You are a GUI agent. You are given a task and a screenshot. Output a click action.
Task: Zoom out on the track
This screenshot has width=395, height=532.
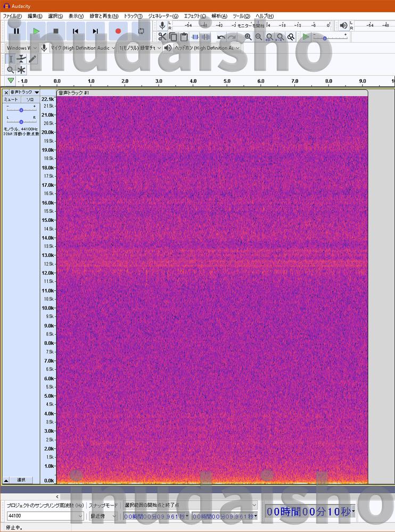coord(259,37)
